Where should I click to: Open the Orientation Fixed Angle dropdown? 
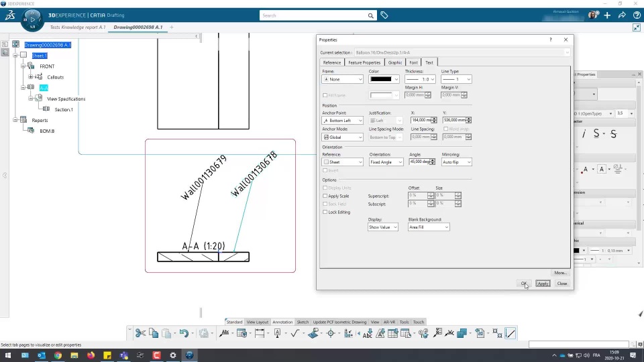point(386,162)
